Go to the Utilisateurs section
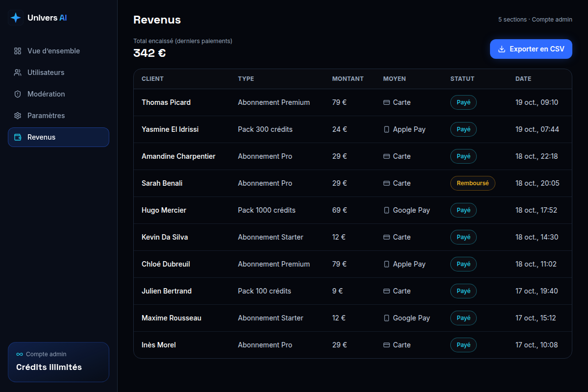Viewport: 588px width, 392px height. [x=58, y=73]
